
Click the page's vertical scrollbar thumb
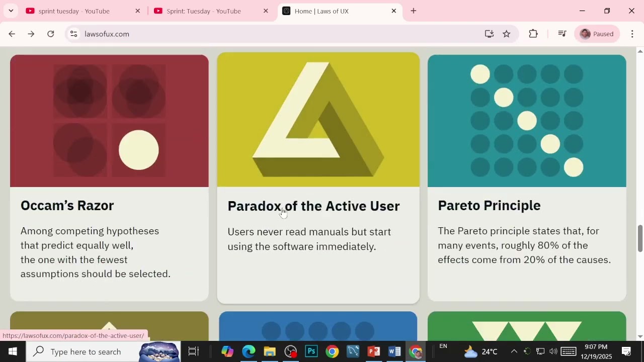tap(640, 238)
